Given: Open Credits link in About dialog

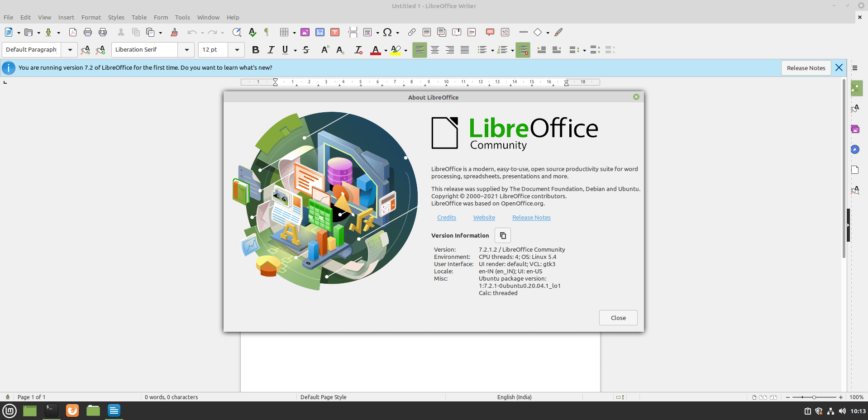Looking at the screenshot, I should pyautogui.click(x=447, y=218).
